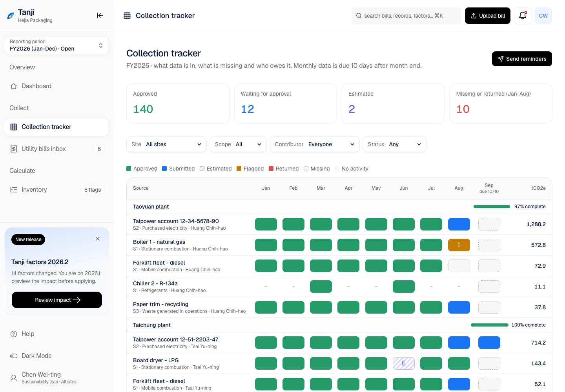Toggle Dark Mode
The width and height of the screenshot is (565, 392).
[x=57, y=356]
